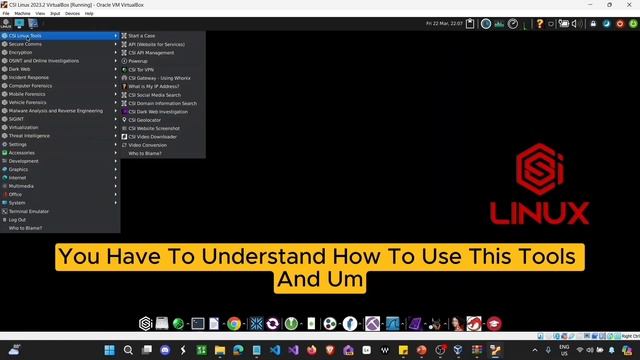Choose CSI Domain Information Search entry
Image resolution: width=640 pixels, height=360 pixels.
[163, 103]
